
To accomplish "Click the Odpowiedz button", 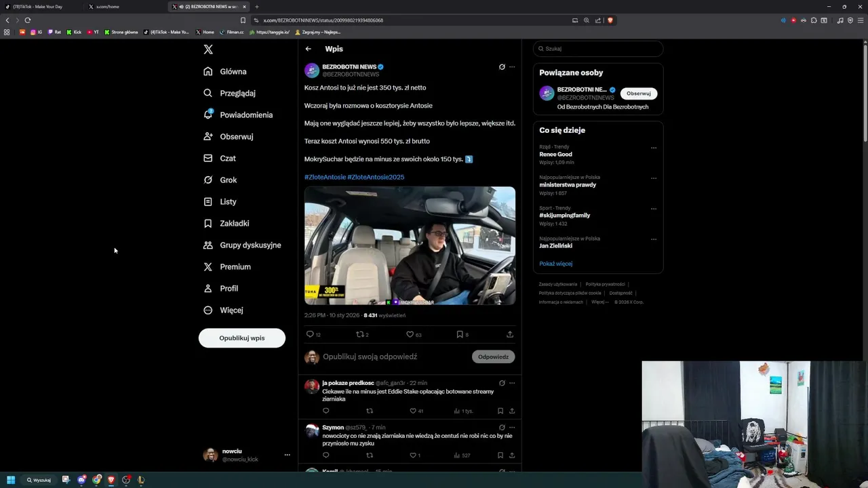I will [493, 357].
